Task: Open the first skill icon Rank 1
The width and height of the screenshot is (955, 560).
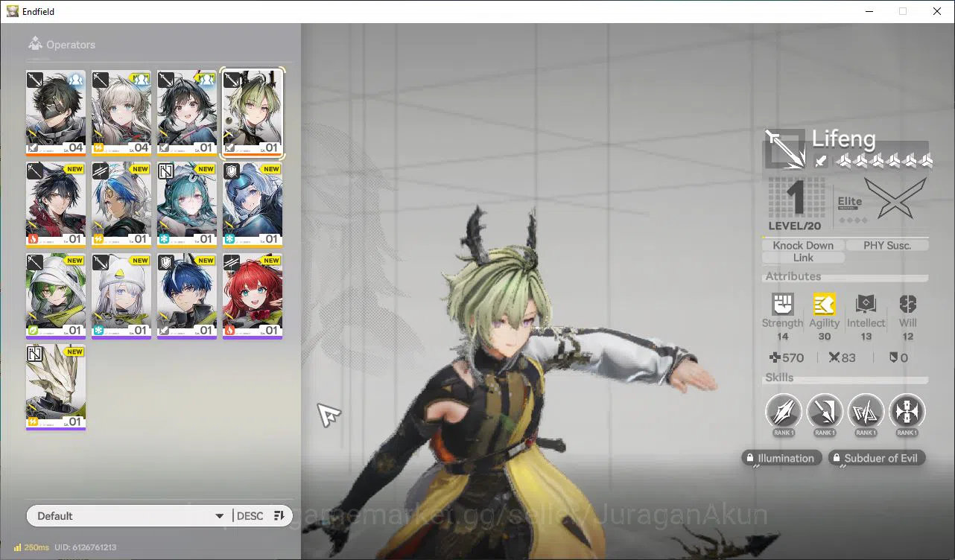Action: pyautogui.click(x=784, y=411)
